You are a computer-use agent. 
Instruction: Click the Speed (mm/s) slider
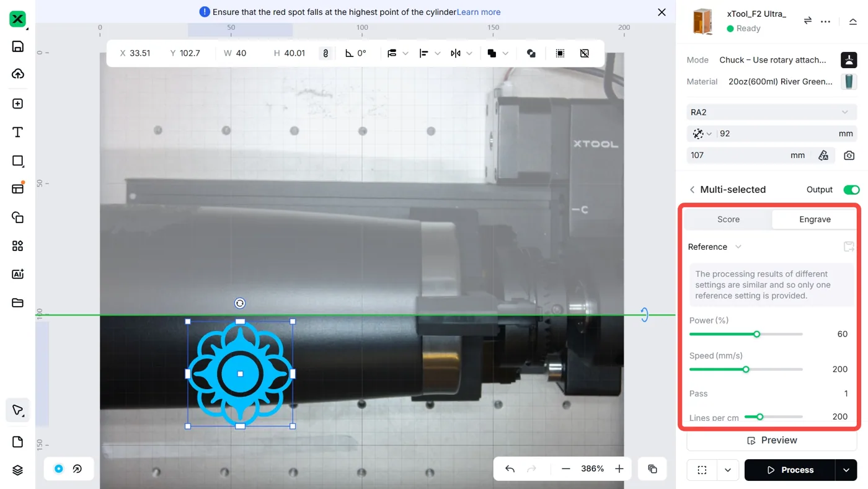click(x=746, y=369)
